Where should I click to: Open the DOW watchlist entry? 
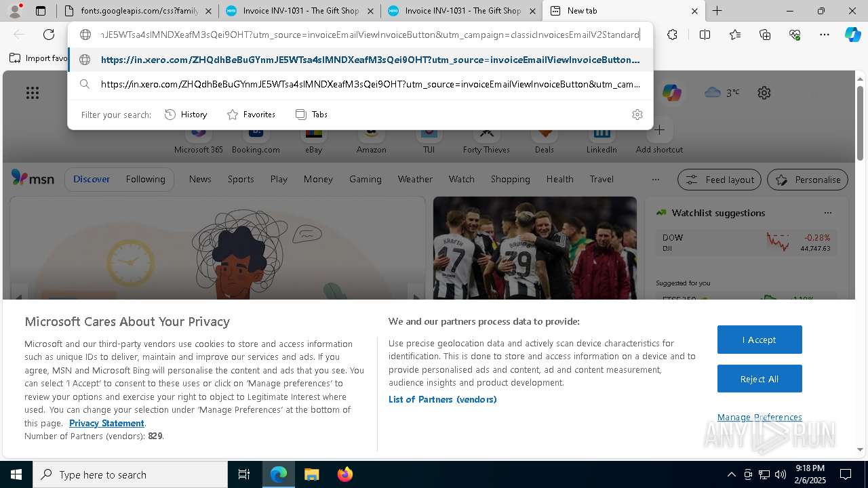746,243
